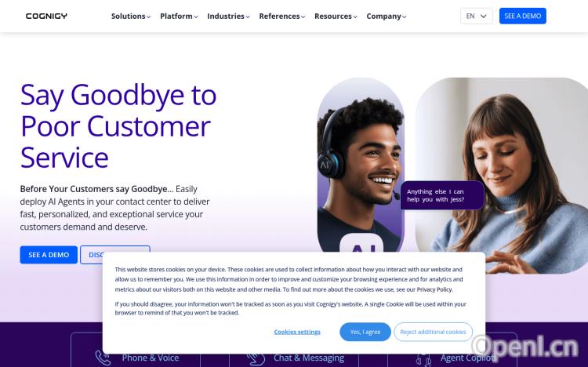Viewport: 588px width, 367px height.
Task: Click the AI agent with headset image
Action: (x=361, y=165)
